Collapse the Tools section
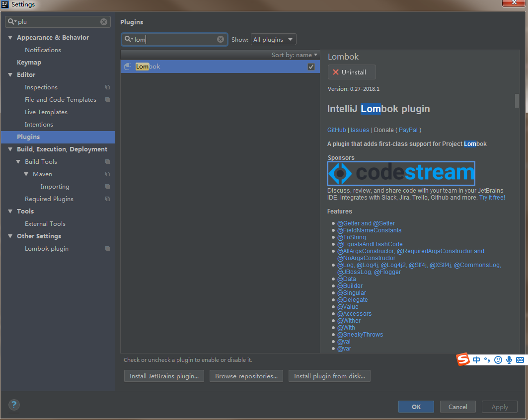The width and height of the screenshot is (528, 420). click(10, 211)
